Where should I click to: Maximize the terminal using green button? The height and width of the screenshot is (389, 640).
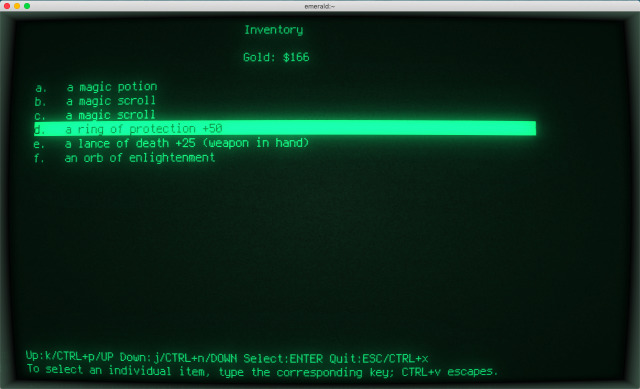pos(27,6)
